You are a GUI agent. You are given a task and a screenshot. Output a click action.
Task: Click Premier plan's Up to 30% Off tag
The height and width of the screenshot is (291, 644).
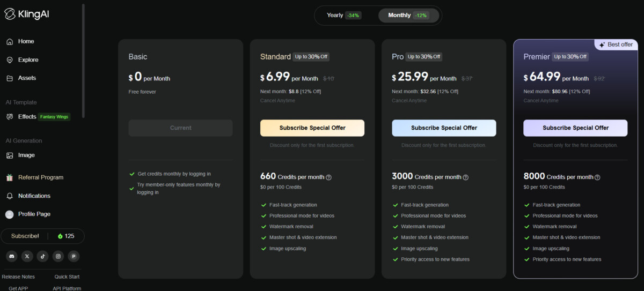570,57
